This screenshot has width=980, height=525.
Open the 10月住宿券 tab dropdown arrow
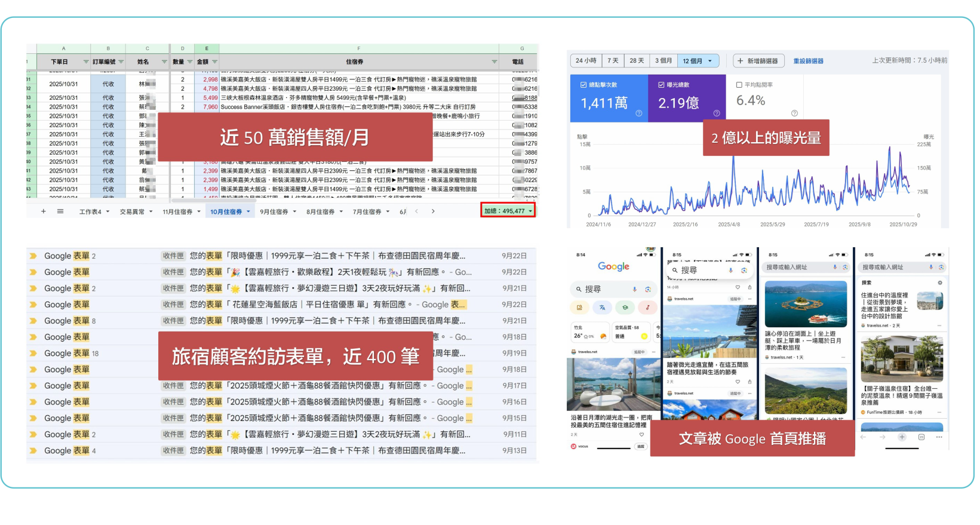click(248, 211)
